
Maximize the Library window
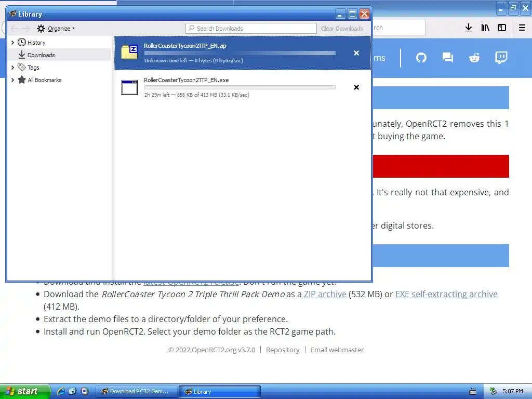[x=353, y=14]
